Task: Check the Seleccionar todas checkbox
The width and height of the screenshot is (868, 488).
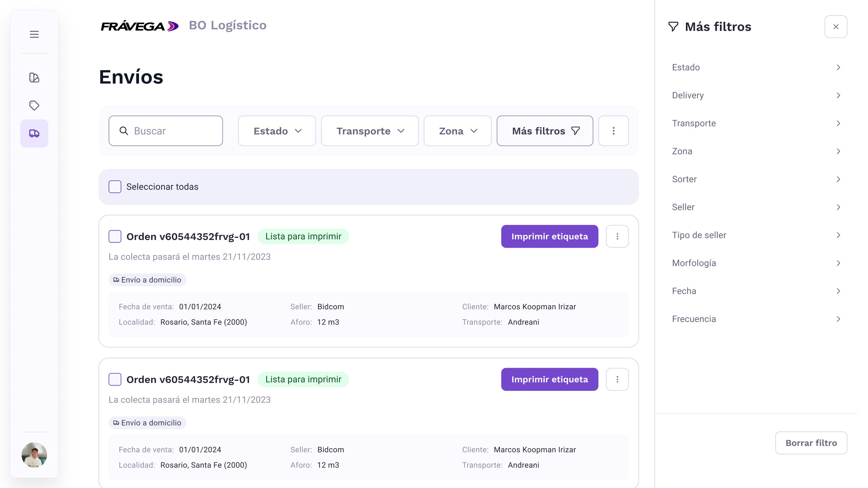Action: tap(115, 187)
